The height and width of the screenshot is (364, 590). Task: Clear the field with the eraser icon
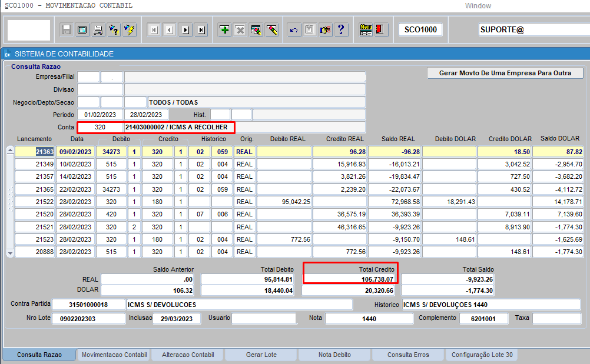coord(271,29)
